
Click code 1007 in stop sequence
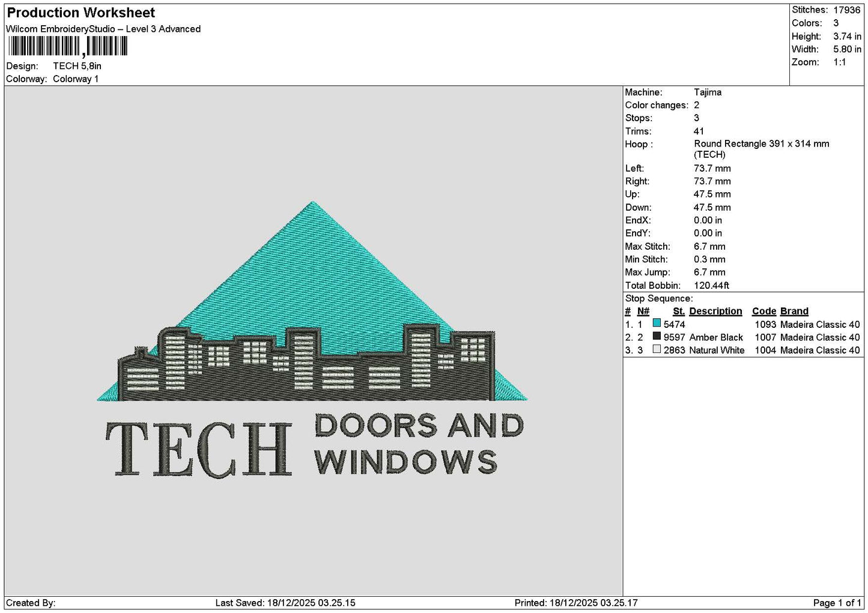tap(765, 337)
